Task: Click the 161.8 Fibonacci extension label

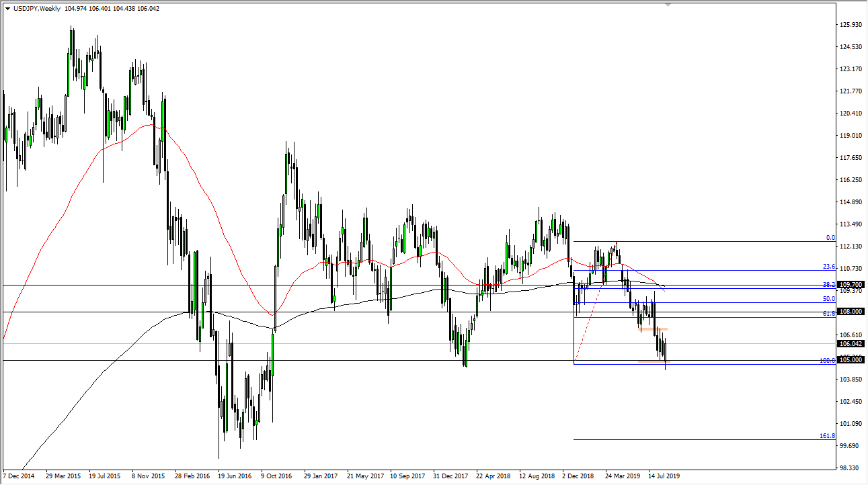Action: tap(827, 436)
